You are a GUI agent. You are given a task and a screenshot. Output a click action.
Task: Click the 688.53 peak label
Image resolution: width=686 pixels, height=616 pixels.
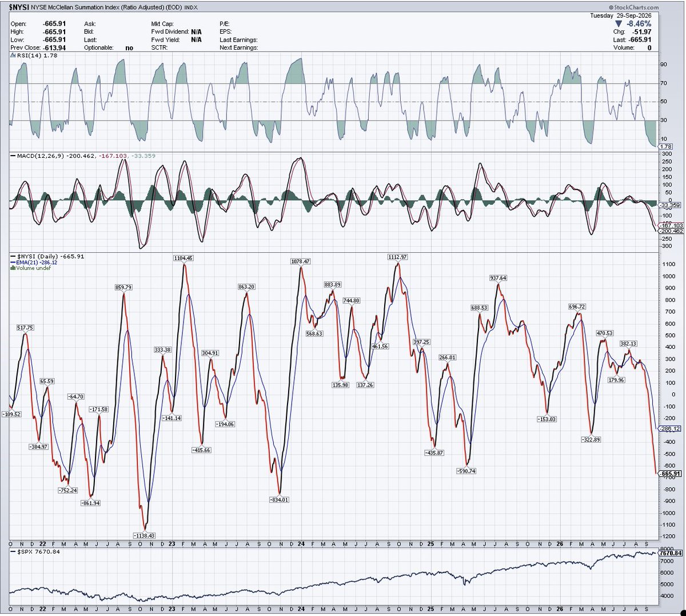tap(479, 307)
